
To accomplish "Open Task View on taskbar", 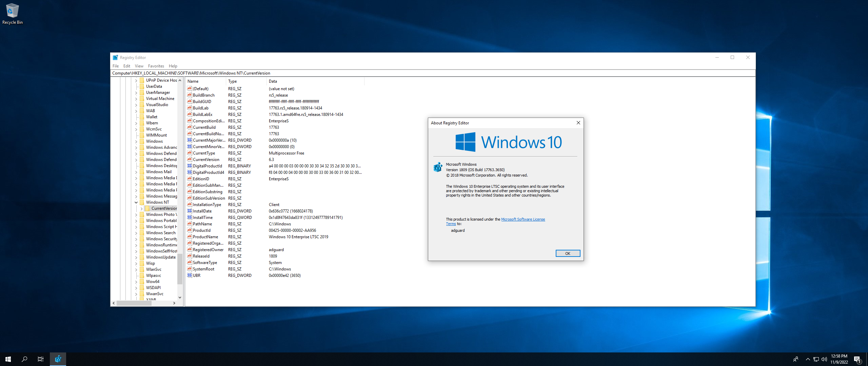I will tap(41, 359).
